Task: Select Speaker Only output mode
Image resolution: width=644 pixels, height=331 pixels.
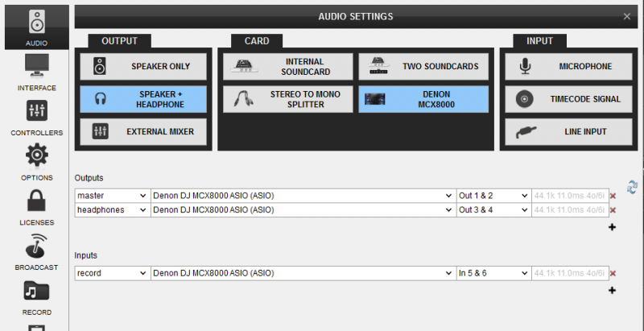Action: (143, 67)
